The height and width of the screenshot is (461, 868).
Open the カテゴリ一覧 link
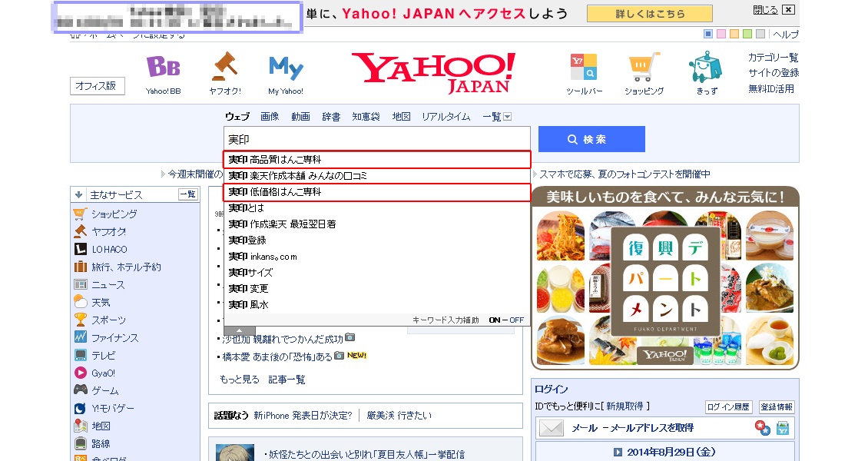[774, 58]
